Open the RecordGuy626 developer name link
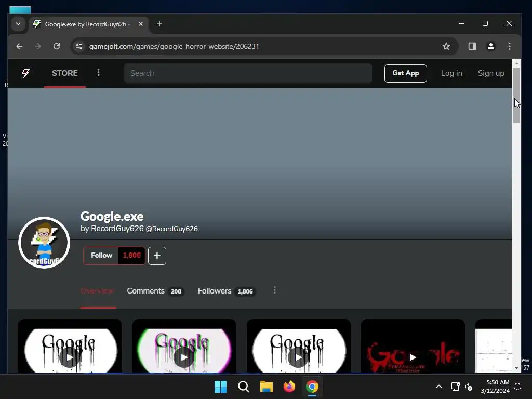 click(117, 229)
